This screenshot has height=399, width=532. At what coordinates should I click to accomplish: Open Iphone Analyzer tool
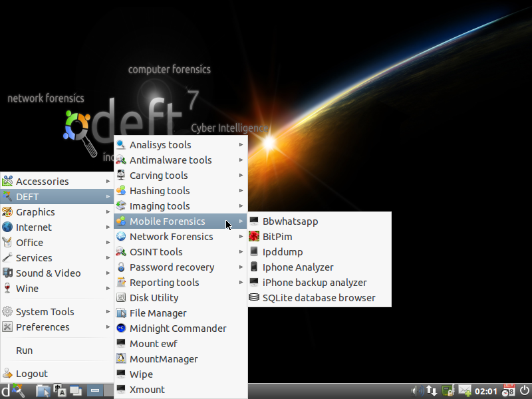tap(297, 267)
